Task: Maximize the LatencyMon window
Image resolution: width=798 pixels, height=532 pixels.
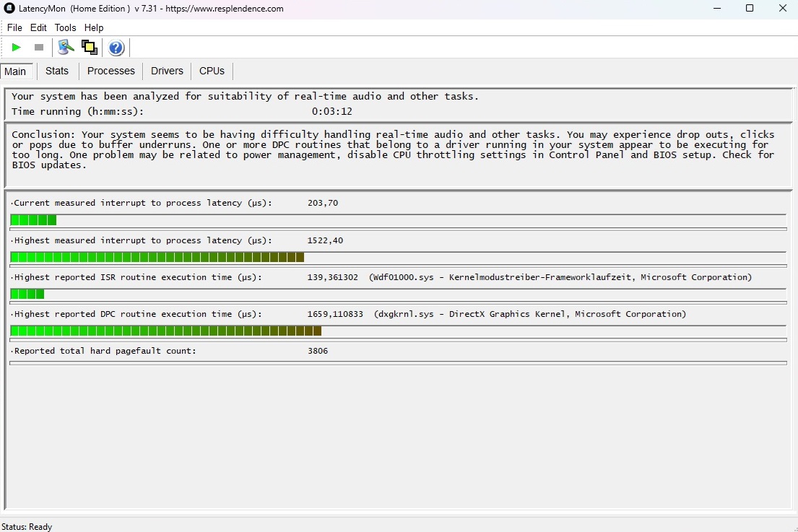Action: [x=749, y=8]
